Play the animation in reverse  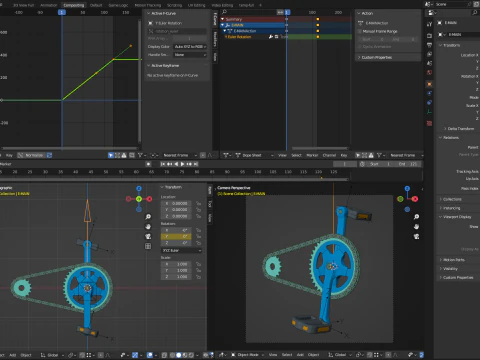coord(176,164)
